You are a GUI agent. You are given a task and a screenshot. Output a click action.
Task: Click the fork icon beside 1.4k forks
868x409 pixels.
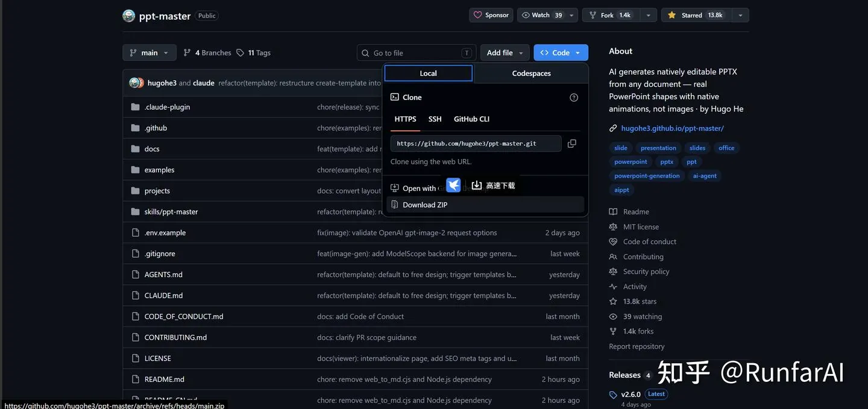(613, 331)
